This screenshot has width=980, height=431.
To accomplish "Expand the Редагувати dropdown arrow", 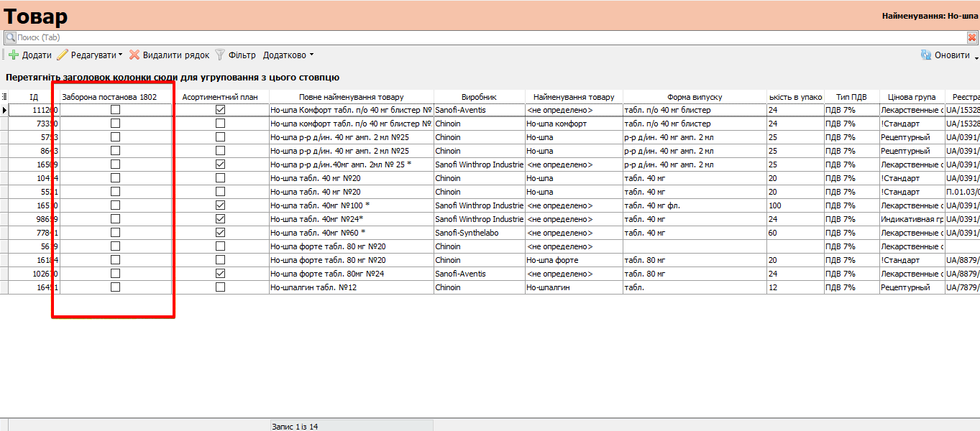I will (120, 55).
